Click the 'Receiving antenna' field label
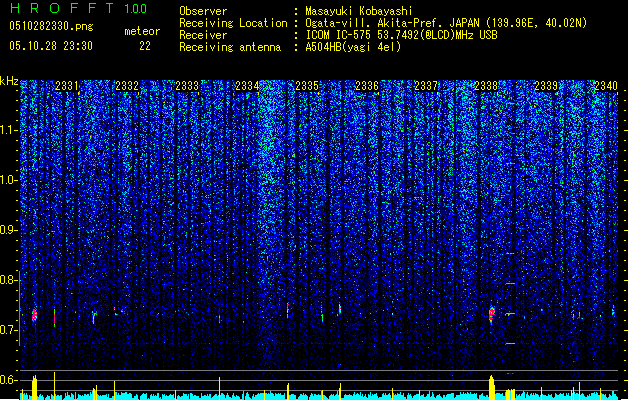 [230, 47]
